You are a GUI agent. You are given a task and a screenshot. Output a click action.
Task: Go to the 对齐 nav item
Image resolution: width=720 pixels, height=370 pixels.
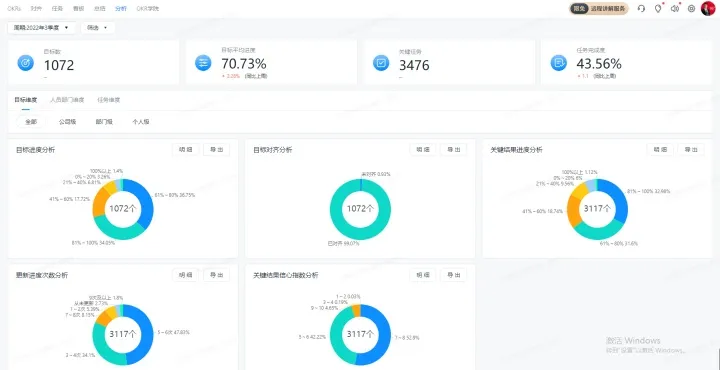[x=36, y=8]
